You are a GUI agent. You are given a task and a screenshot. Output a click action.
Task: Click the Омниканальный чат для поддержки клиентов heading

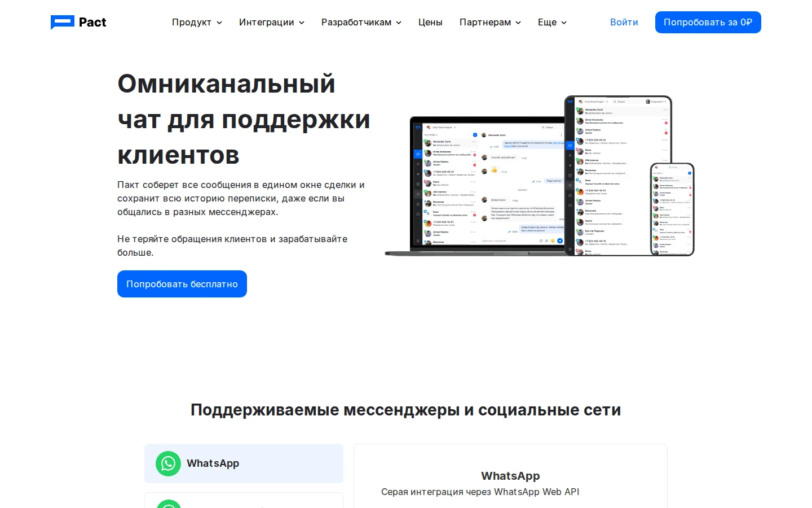(244, 120)
